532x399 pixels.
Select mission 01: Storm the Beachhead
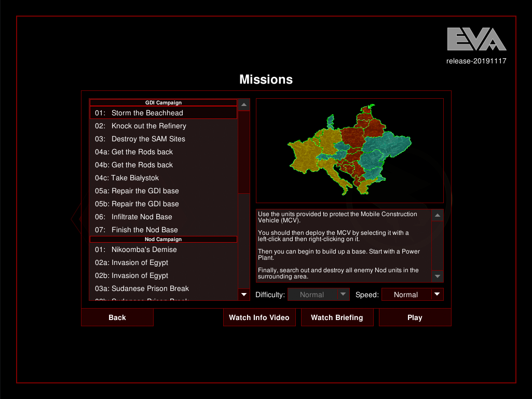click(x=163, y=113)
